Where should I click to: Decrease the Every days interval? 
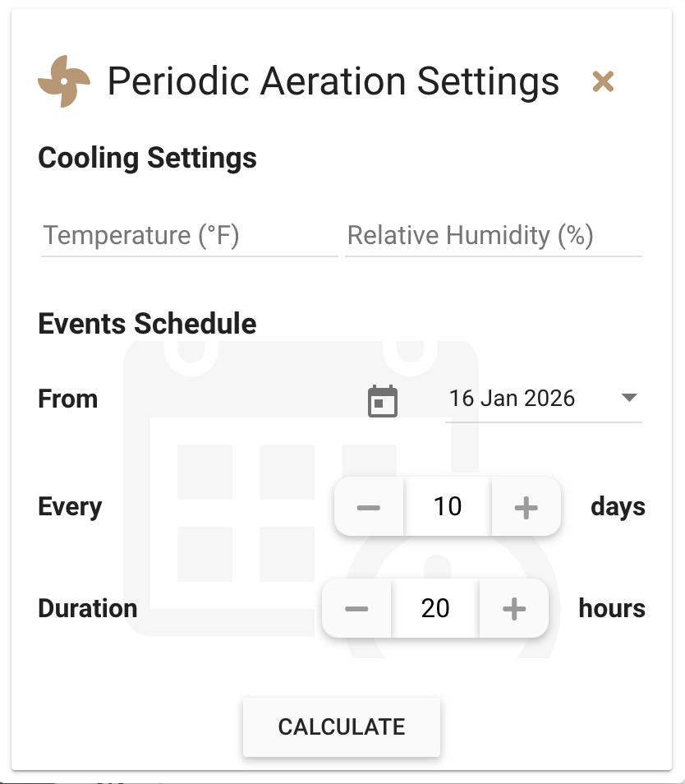(369, 507)
